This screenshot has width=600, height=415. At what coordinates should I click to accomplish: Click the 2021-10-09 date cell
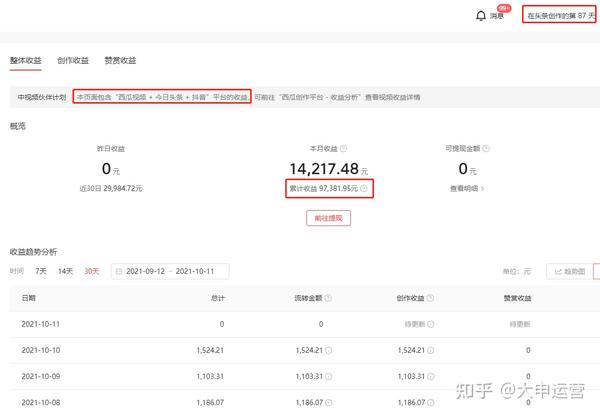(x=41, y=376)
